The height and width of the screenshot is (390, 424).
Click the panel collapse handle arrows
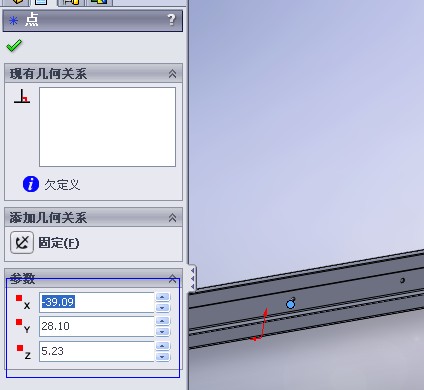(193, 279)
